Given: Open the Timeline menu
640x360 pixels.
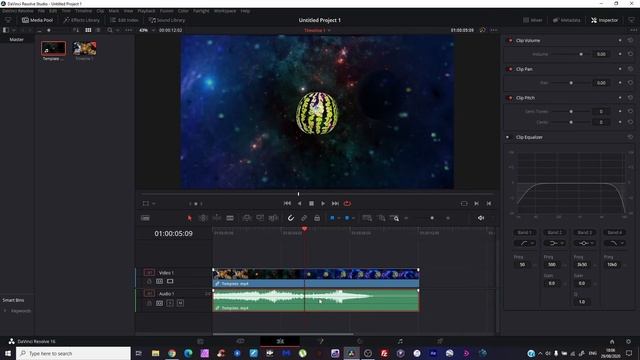Looking at the screenshot, I should pyautogui.click(x=83, y=11).
